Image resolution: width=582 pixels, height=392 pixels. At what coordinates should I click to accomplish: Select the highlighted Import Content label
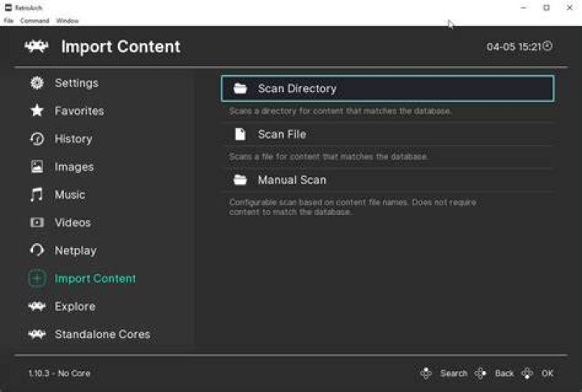[95, 278]
